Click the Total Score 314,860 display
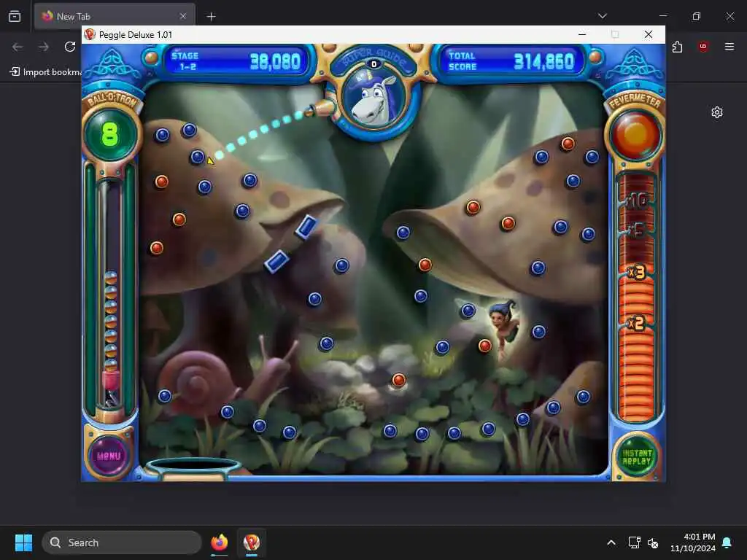The height and width of the screenshot is (560, 747). 512,61
